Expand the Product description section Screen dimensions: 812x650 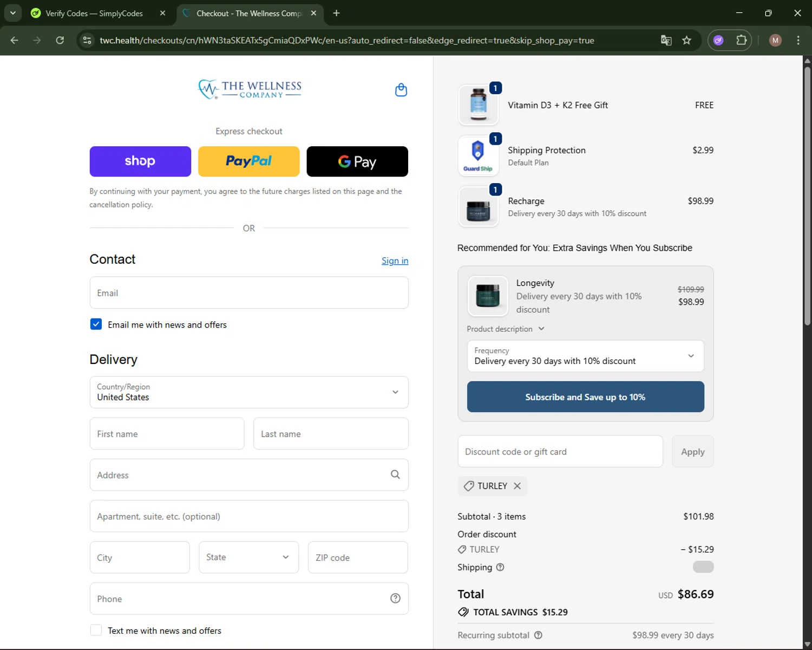[x=506, y=329]
